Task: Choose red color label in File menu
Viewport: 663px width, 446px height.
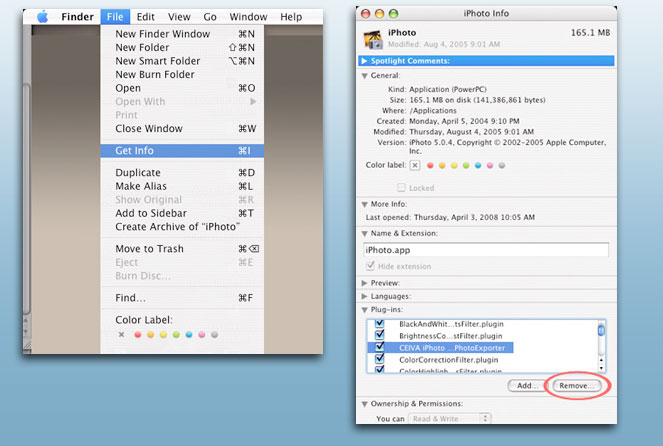Action: point(137,335)
